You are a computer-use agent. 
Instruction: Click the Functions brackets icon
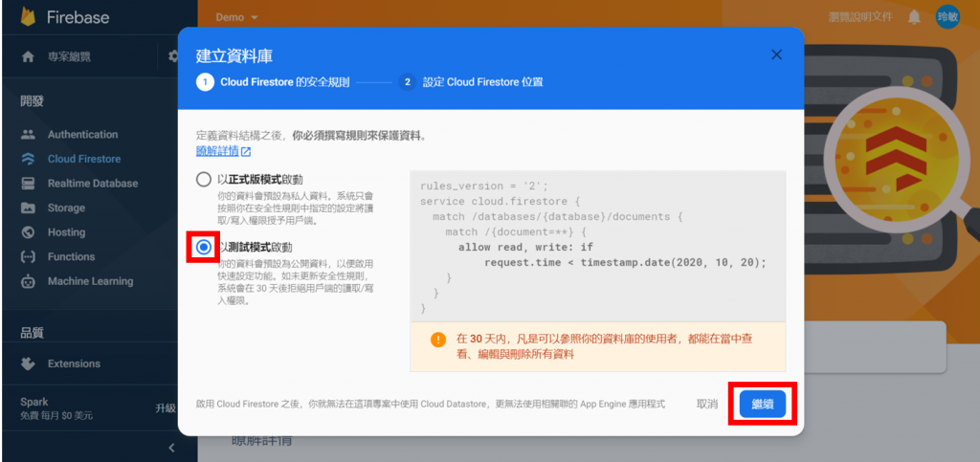28,256
